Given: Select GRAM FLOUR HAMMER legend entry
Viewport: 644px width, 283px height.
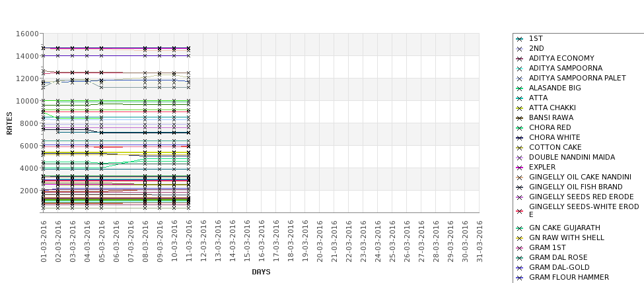Looking at the screenshot, I should (x=569, y=277).
